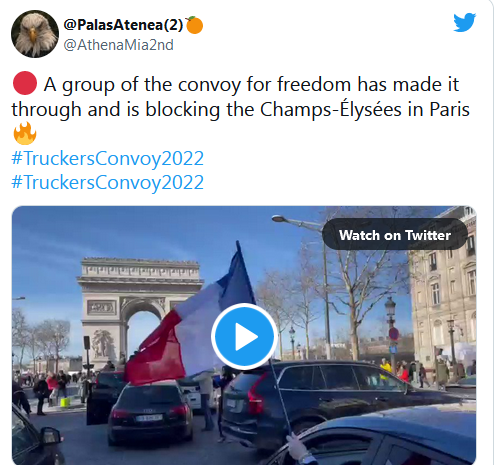This screenshot has height=465, width=495.
Task: Open the @AthenaMia2nd handle link
Action: [x=118, y=45]
